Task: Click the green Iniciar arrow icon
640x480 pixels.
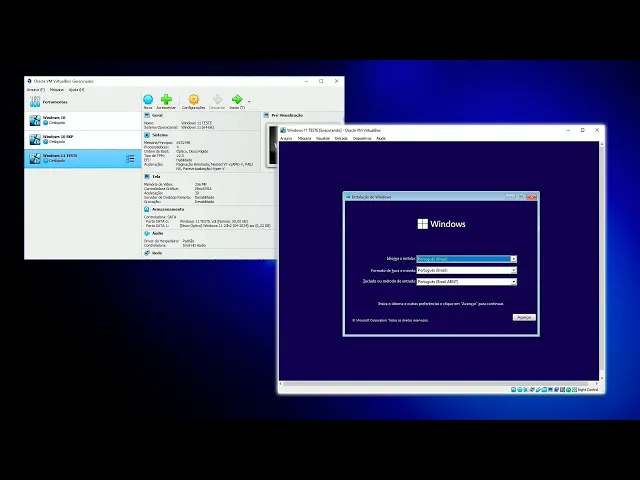Action: click(x=237, y=99)
